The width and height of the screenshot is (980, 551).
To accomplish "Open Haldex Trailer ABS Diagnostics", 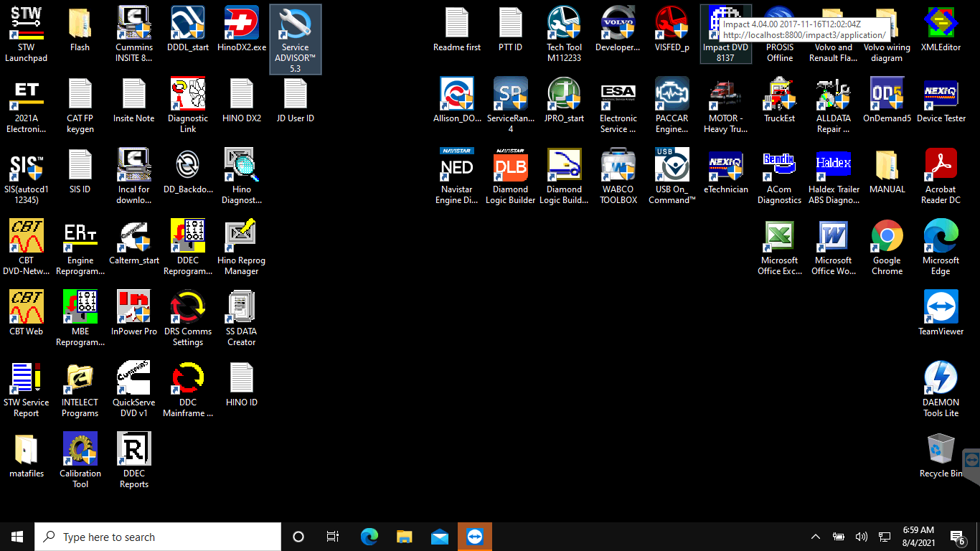I will (833, 176).
